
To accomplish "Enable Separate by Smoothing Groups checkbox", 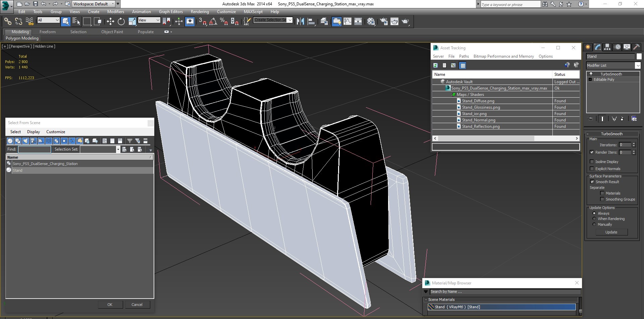I will (x=602, y=199).
